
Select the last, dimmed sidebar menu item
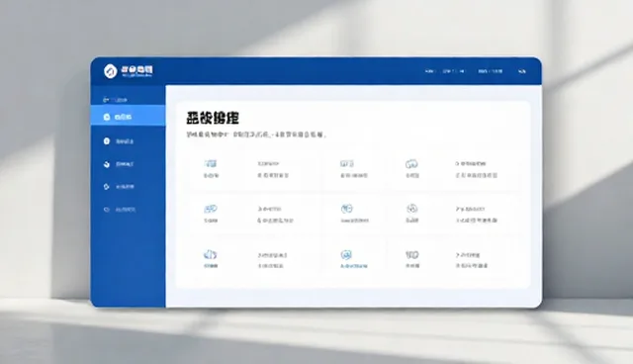click(x=120, y=210)
